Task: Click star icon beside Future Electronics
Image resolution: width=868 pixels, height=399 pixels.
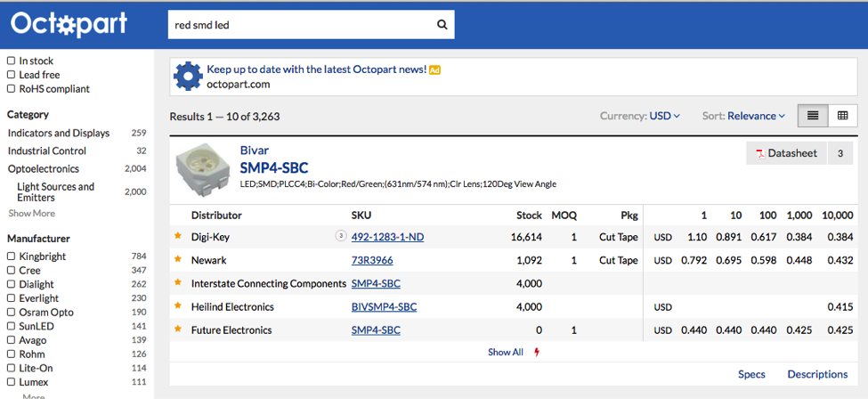Action: (x=178, y=329)
